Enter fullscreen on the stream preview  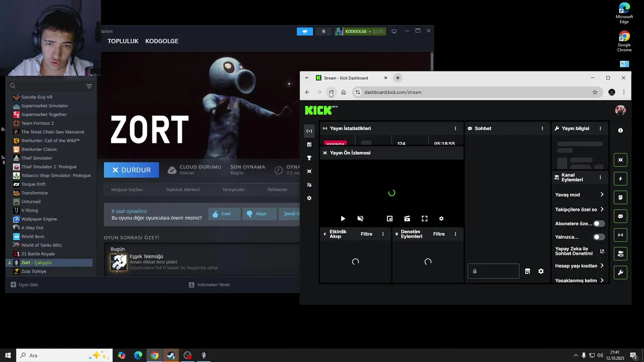point(425,219)
